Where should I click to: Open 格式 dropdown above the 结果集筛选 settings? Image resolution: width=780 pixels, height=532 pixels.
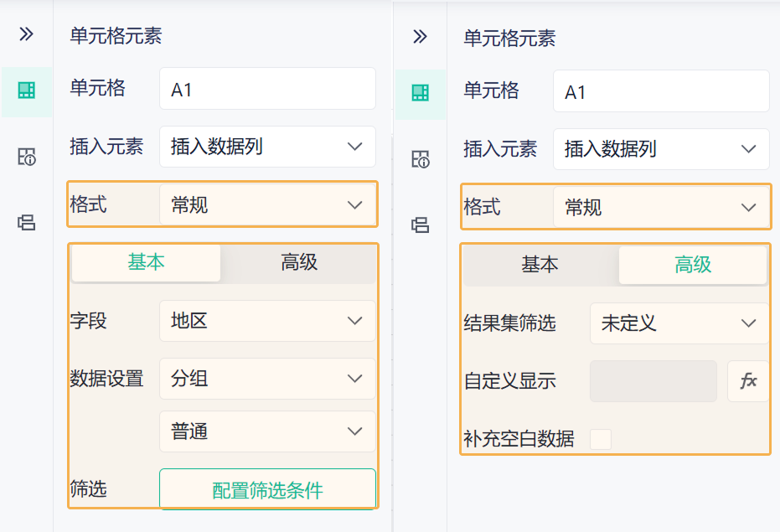661,207
